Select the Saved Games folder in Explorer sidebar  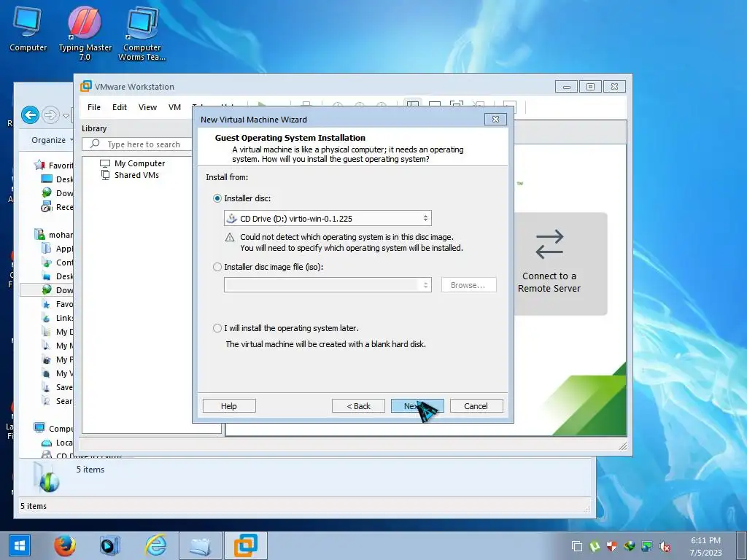point(58,387)
